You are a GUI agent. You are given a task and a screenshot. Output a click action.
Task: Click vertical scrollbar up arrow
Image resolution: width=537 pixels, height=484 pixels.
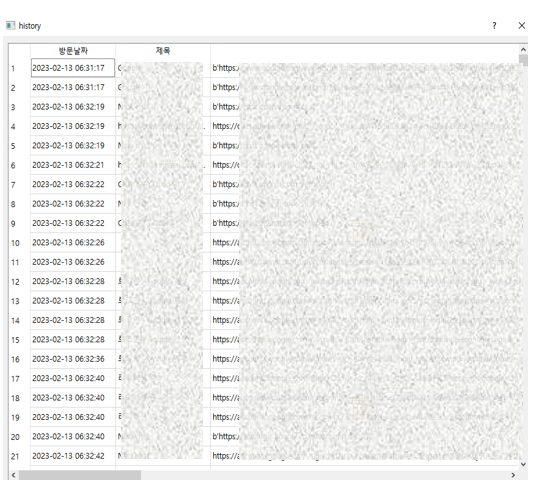point(523,49)
